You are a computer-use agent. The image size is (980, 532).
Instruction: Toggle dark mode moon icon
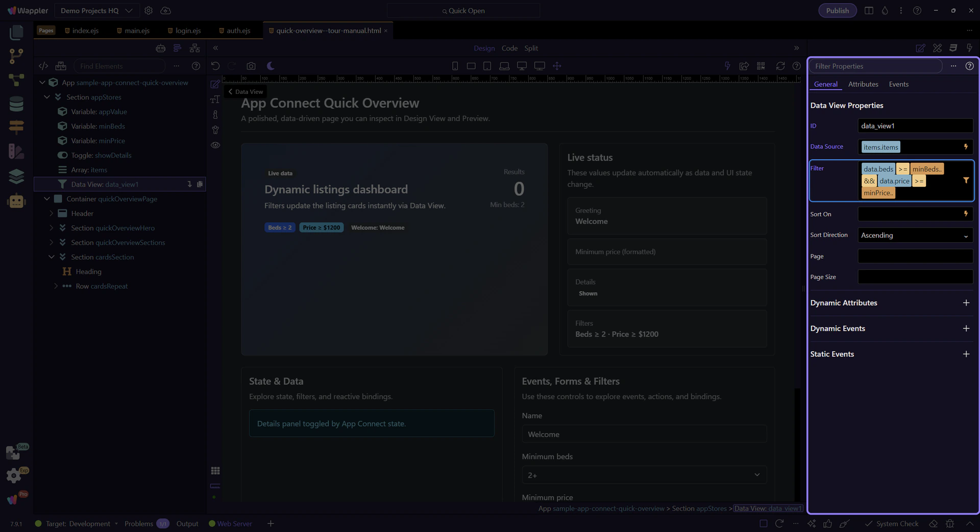pyautogui.click(x=271, y=66)
